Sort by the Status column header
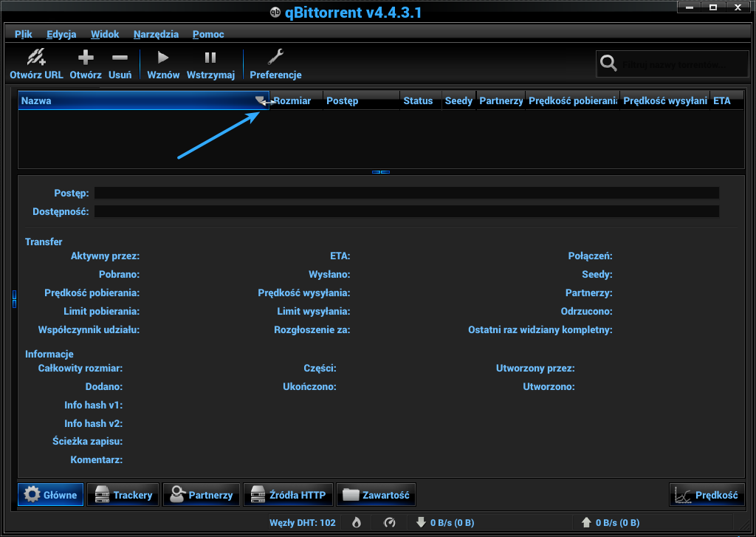 (x=420, y=101)
